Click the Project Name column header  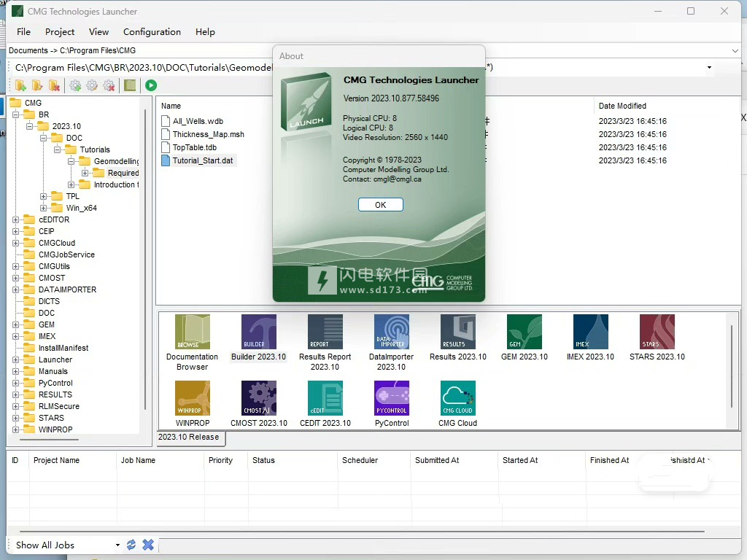(x=56, y=461)
